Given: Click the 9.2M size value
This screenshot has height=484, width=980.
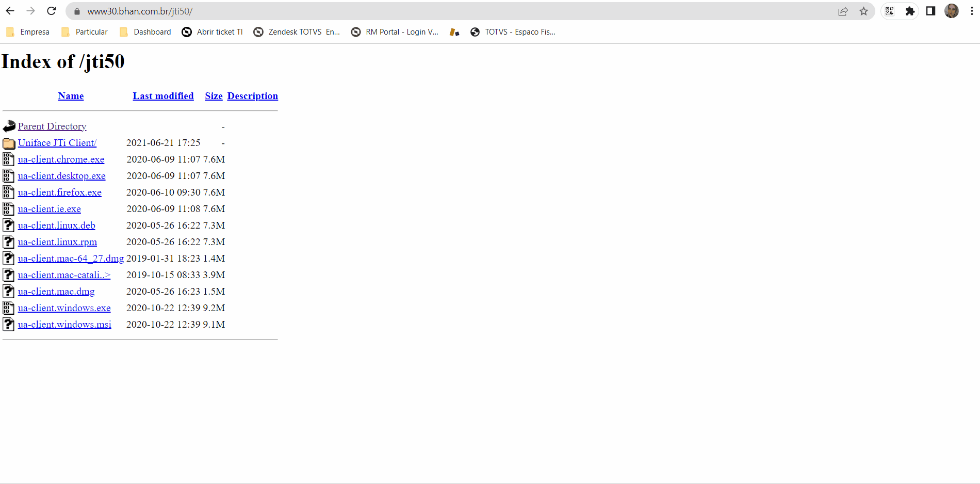Looking at the screenshot, I should pos(214,308).
